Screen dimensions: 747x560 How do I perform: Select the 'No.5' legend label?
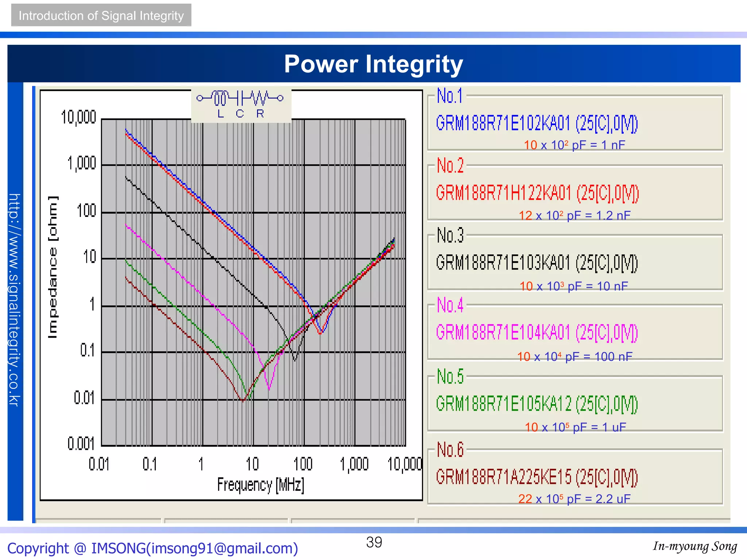tap(450, 377)
